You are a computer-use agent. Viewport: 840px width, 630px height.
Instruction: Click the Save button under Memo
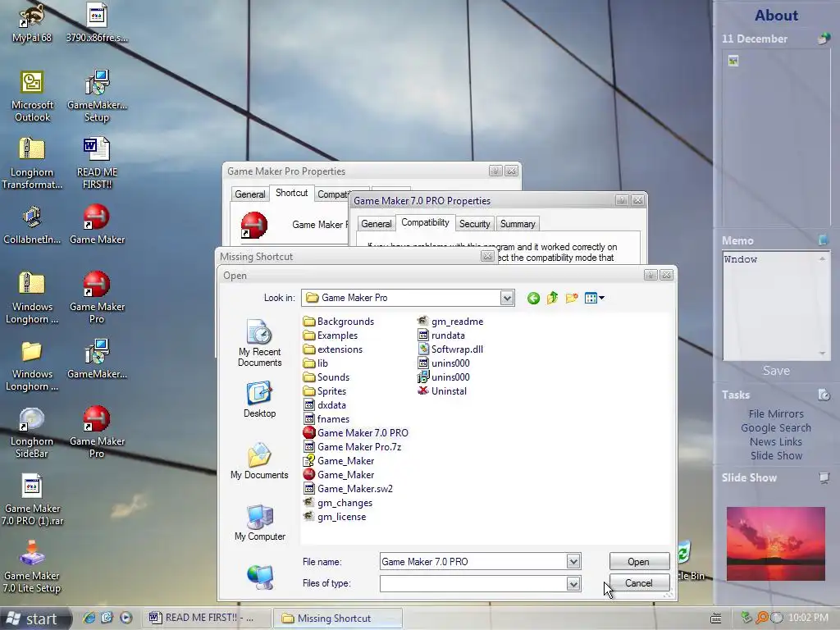tap(776, 371)
